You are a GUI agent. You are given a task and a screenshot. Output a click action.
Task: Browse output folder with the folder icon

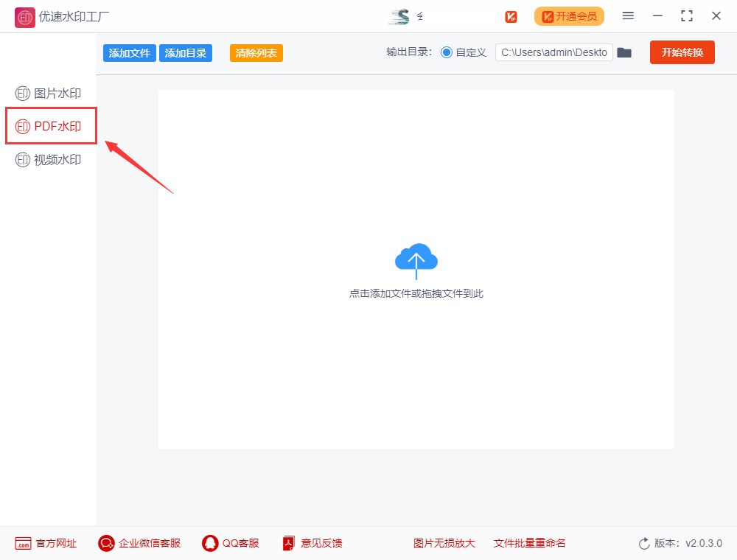pyautogui.click(x=624, y=52)
